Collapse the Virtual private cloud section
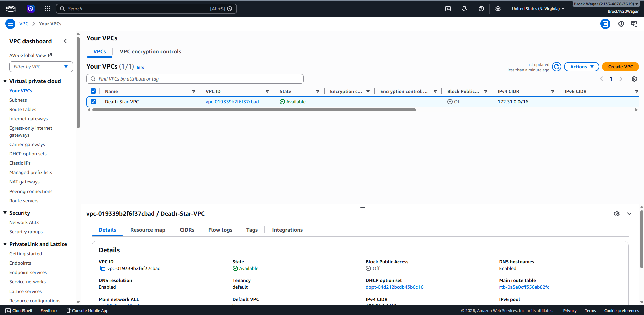Screen dimensions: 644x315 click(5, 81)
